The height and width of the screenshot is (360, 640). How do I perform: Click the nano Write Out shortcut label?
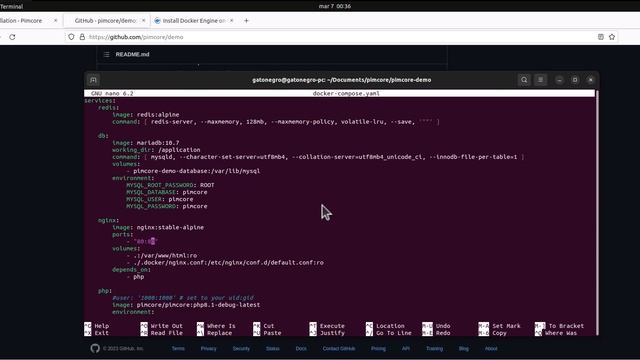click(x=167, y=326)
